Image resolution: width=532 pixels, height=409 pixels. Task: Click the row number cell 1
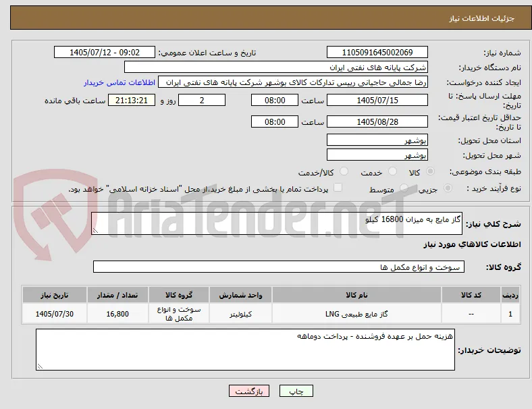[510, 314]
